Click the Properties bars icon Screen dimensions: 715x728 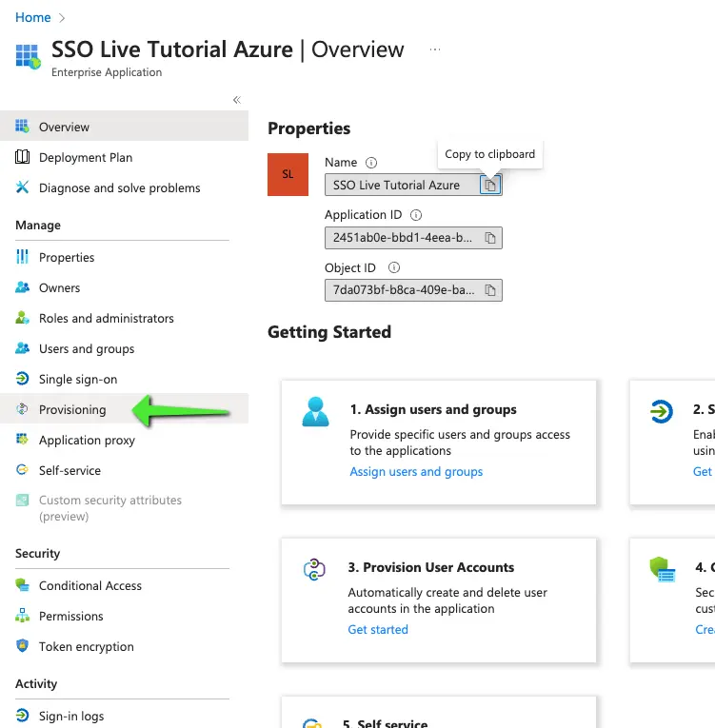coord(22,256)
